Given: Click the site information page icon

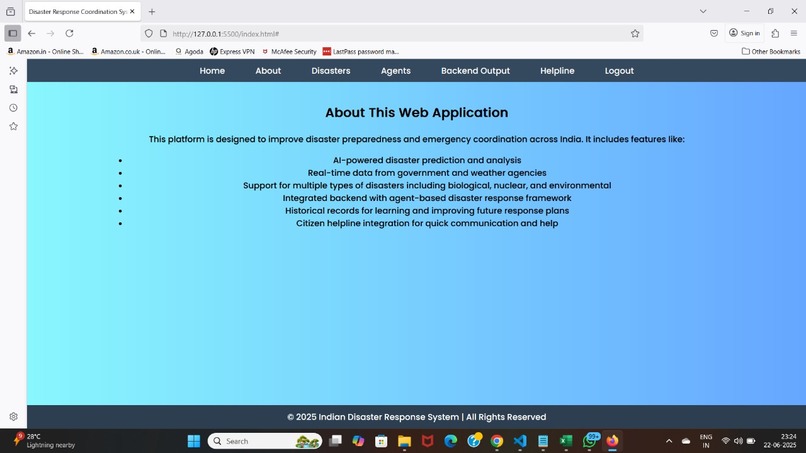Looking at the screenshot, I should coord(163,33).
